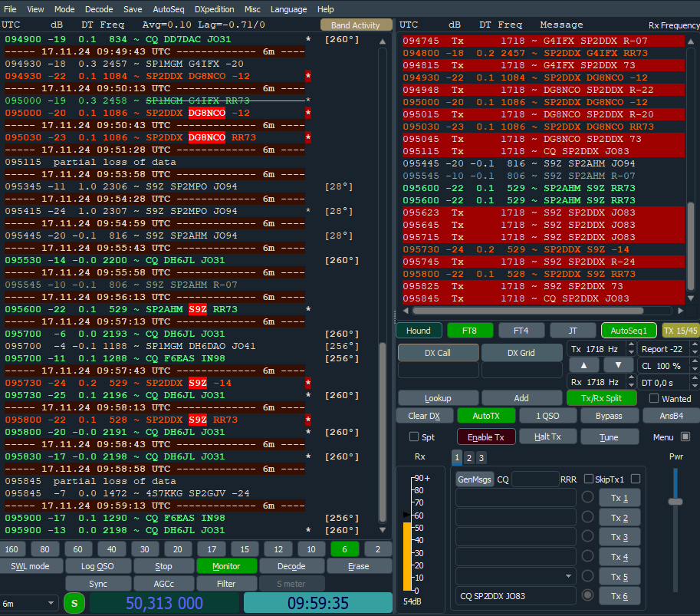Enable the Wanted checkbox

654,398
